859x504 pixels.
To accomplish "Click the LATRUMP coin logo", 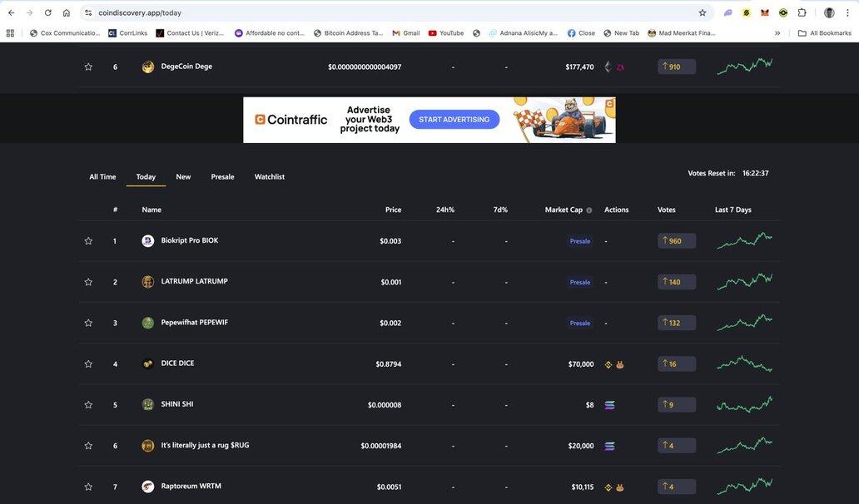I will (x=147, y=282).
